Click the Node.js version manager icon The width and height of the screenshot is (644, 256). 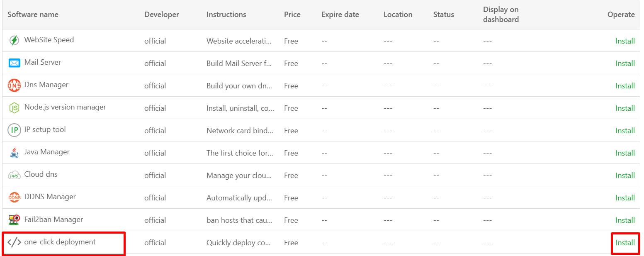14,108
